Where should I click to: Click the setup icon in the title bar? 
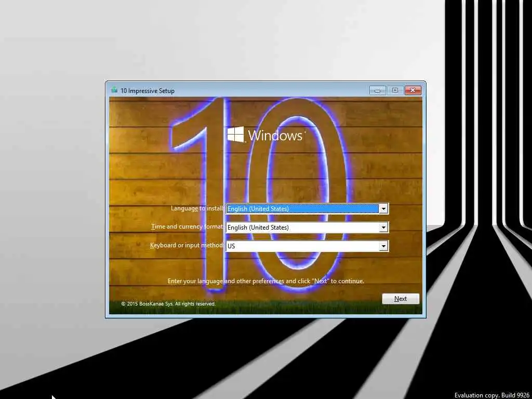(114, 90)
